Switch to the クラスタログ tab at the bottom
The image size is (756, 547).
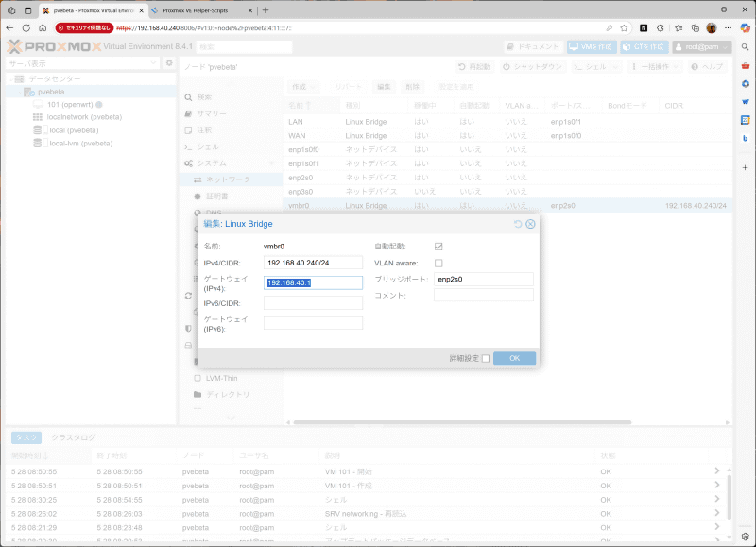(x=75, y=436)
